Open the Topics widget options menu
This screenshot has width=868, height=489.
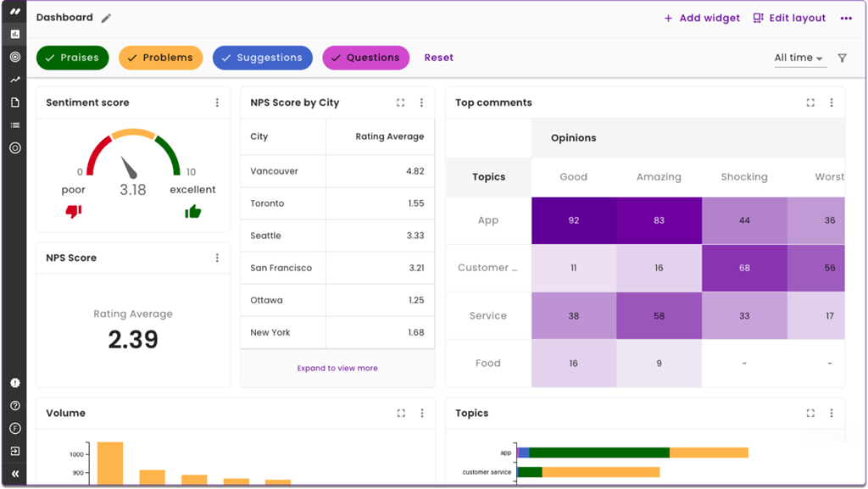click(832, 413)
